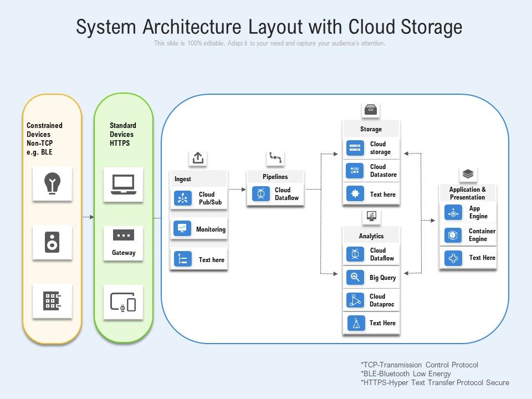Click the 'App Engine' label

pyautogui.click(x=478, y=212)
